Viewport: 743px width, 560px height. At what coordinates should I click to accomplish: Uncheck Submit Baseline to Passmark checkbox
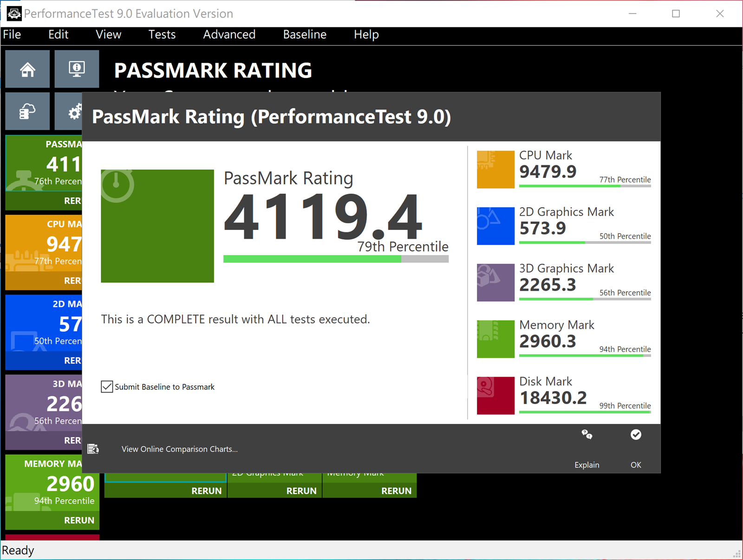click(x=107, y=387)
